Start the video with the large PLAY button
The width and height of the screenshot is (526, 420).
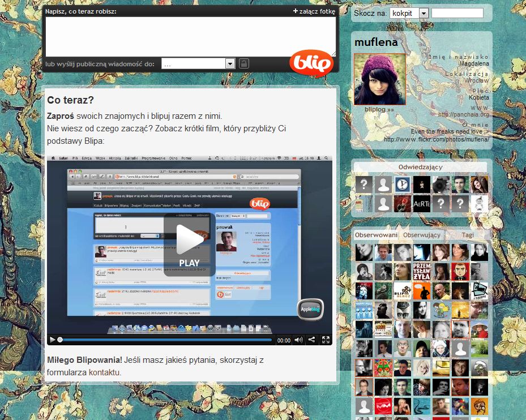190,245
